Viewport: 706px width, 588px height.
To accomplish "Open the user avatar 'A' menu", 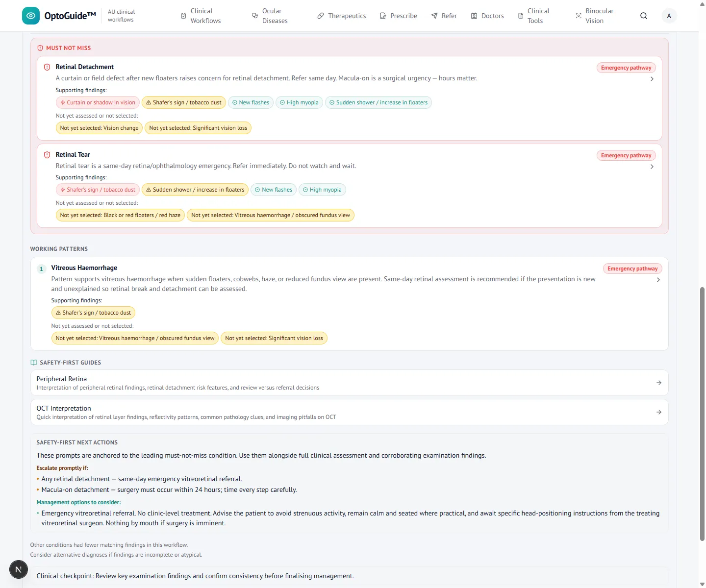I will pyautogui.click(x=669, y=16).
